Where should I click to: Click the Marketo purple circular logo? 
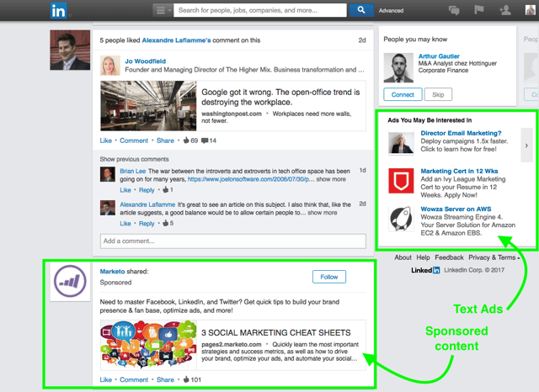click(x=70, y=281)
